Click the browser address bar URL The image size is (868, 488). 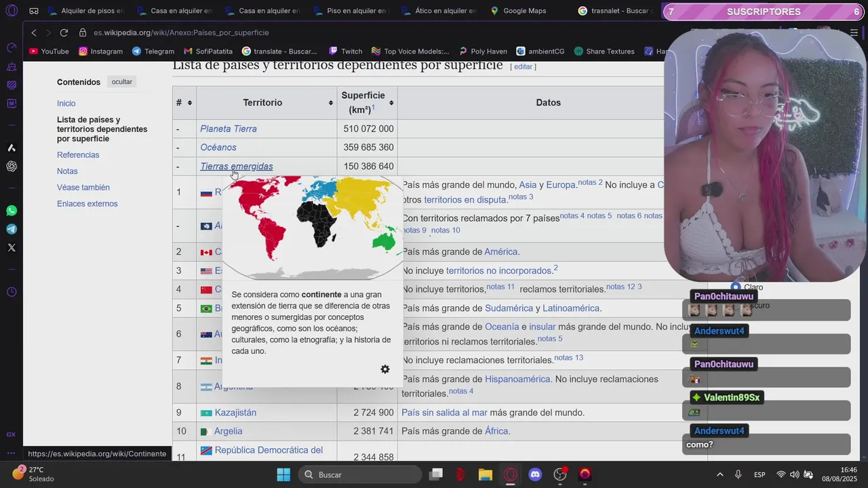pyautogui.click(x=181, y=33)
